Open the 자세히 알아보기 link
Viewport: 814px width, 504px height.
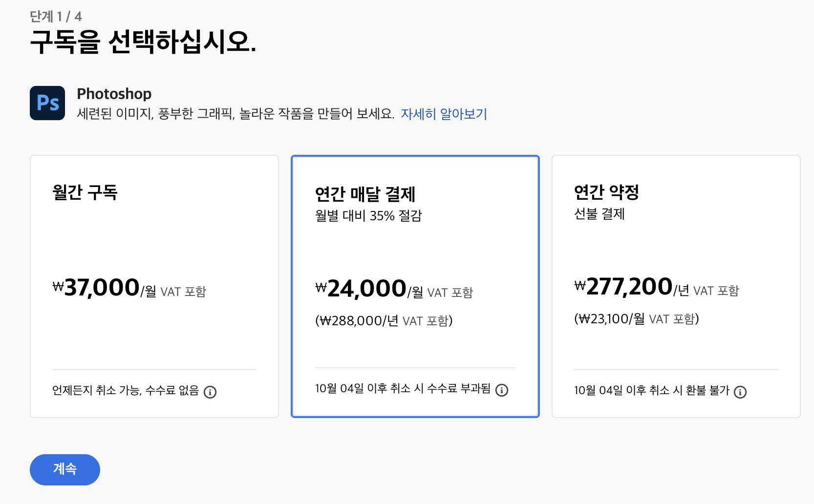tap(444, 114)
